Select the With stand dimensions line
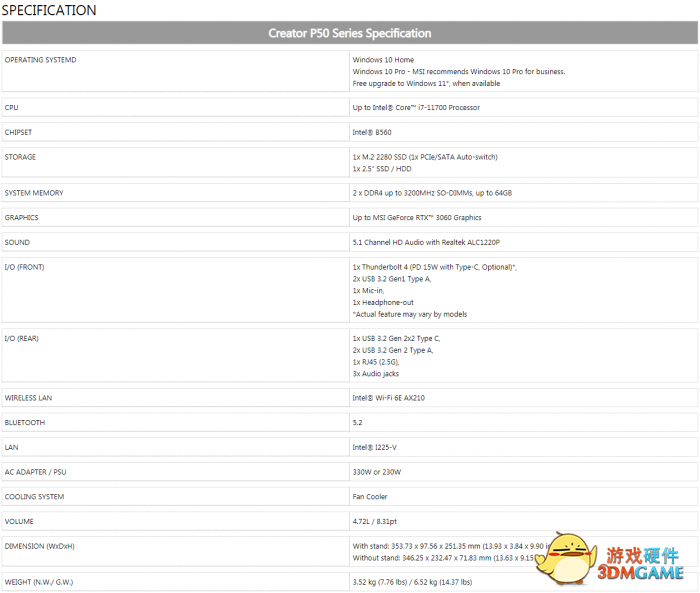Image resolution: width=700 pixels, height=593 pixels. coord(450,546)
